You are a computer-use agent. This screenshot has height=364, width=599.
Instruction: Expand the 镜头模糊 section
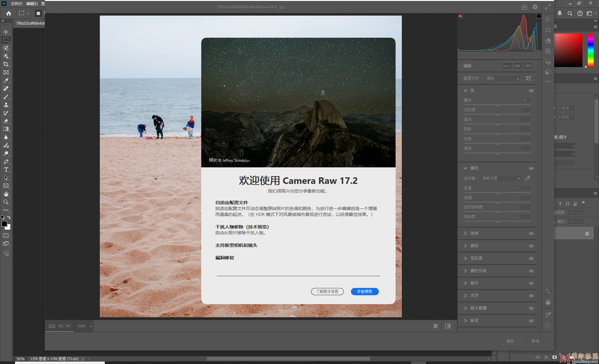click(465, 308)
